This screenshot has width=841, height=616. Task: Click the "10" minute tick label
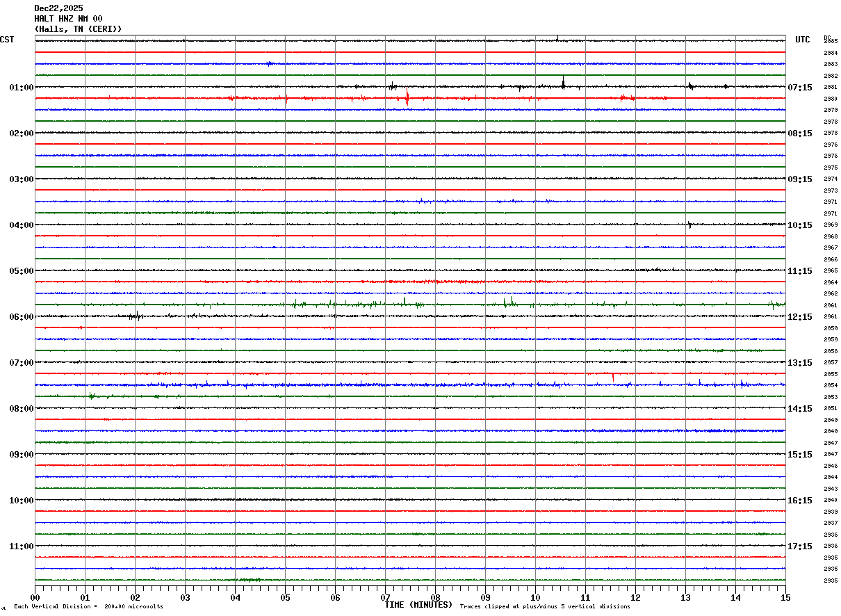point(535,597)
